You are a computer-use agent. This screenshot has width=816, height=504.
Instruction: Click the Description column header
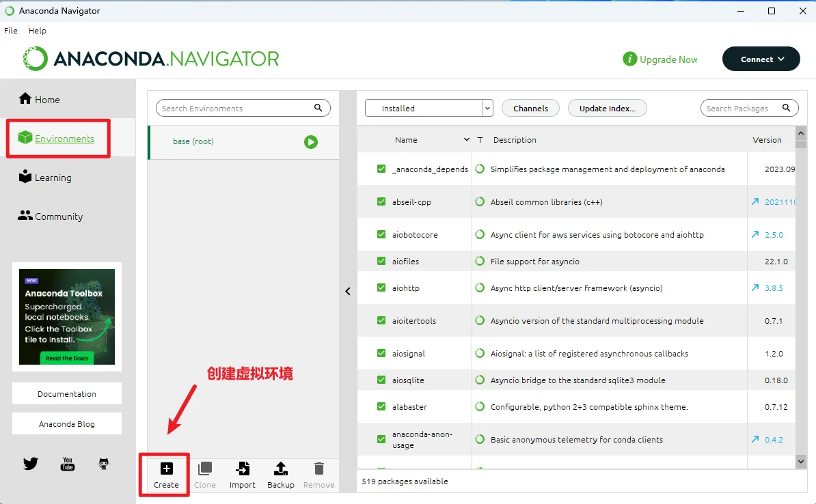[515, 140]
